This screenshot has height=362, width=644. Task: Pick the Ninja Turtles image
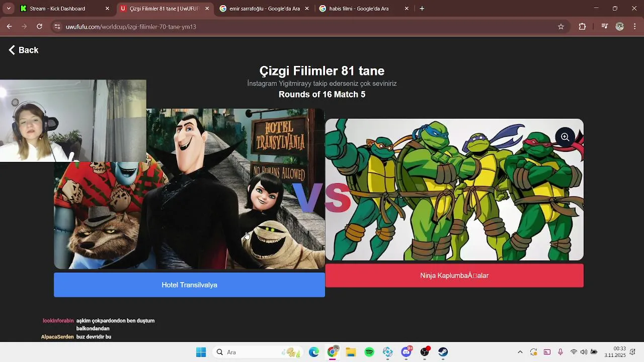click(x=454, y=190)
